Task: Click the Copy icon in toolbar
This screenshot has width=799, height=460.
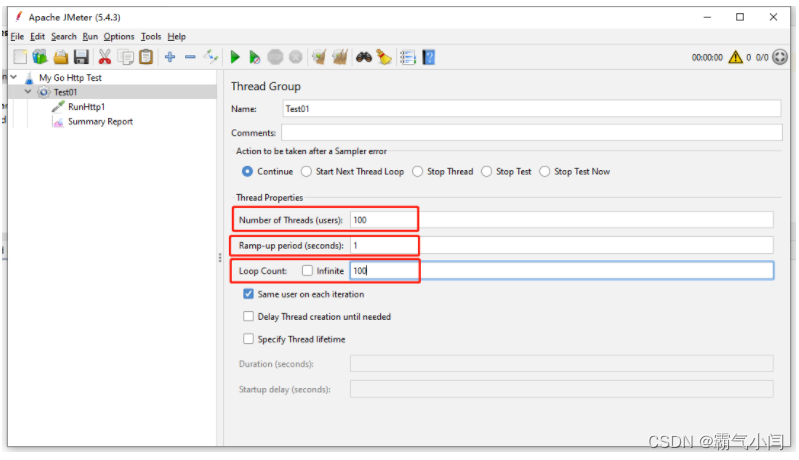Action: (x=125, y=57)
